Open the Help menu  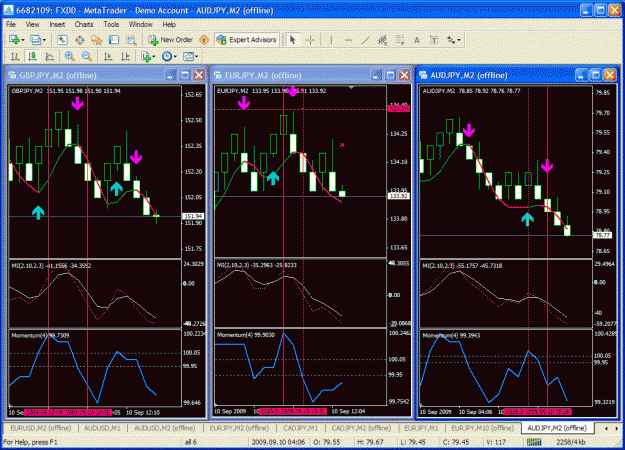point(169,24)
